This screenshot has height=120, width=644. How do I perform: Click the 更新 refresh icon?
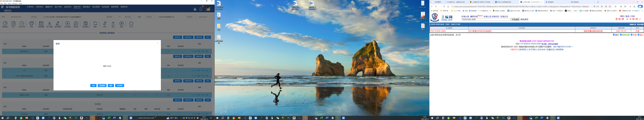(95, 24)
